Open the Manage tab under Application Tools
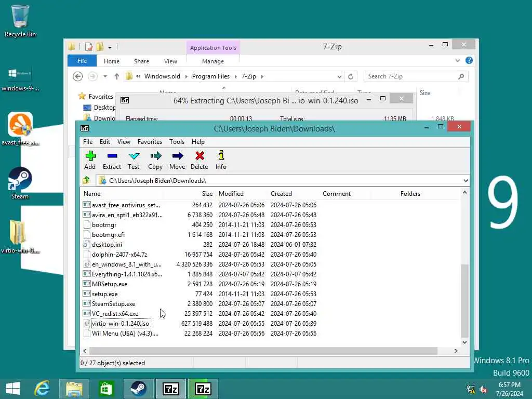532x399 pixels. tap(213, 61)
